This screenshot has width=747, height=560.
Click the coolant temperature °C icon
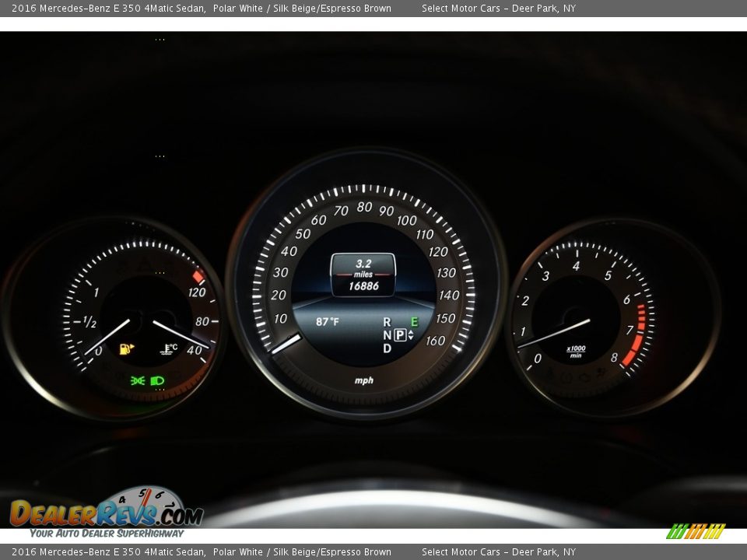tap(168, 349)
